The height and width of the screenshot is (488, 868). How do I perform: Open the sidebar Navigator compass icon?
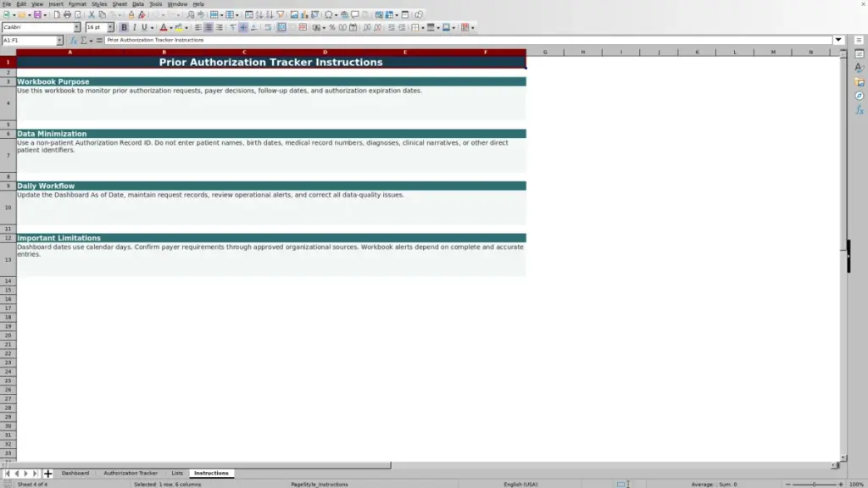(860, 97)
